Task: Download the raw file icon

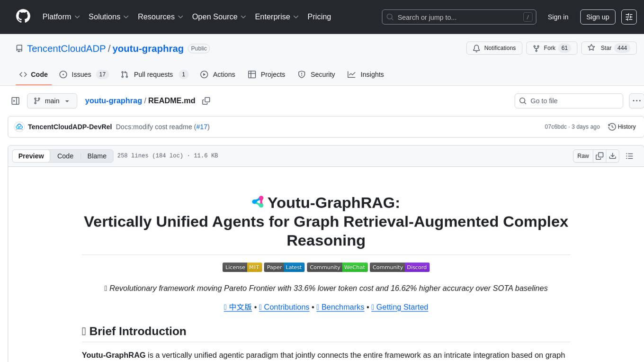Action: 613,156
